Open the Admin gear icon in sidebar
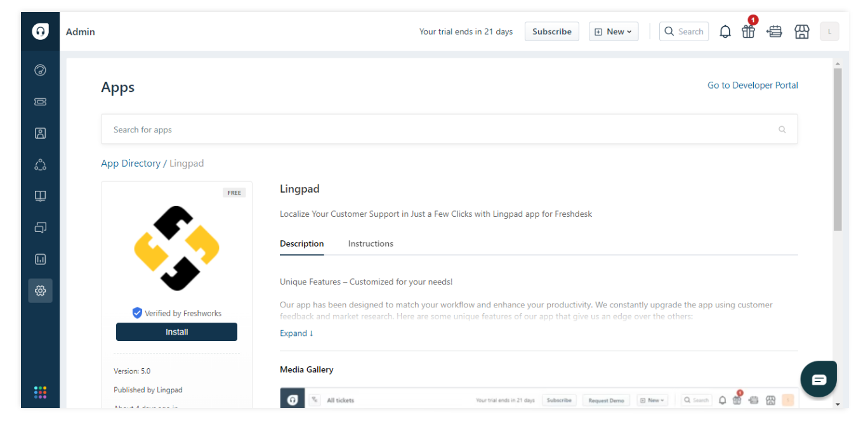This screenshot has width=868, height=424. 40,291
